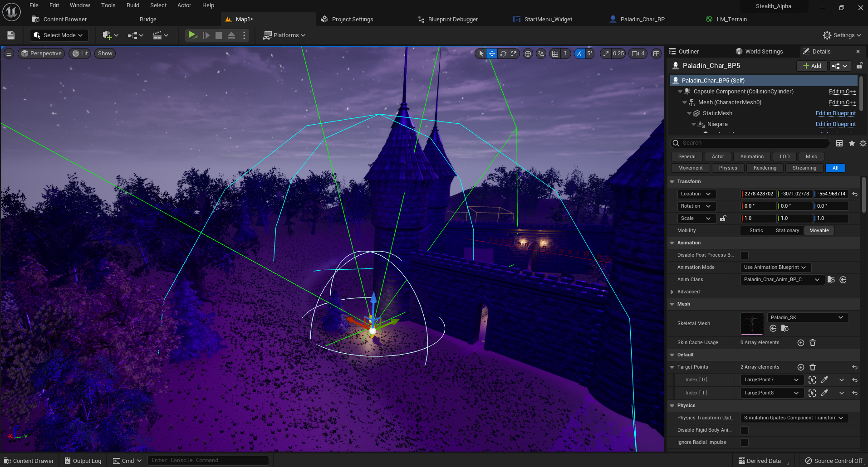Screen dimensions: 868x467
Task: Toggle rotation snapping angle icon
Action: pyautogui.click(x=580, y=54)
